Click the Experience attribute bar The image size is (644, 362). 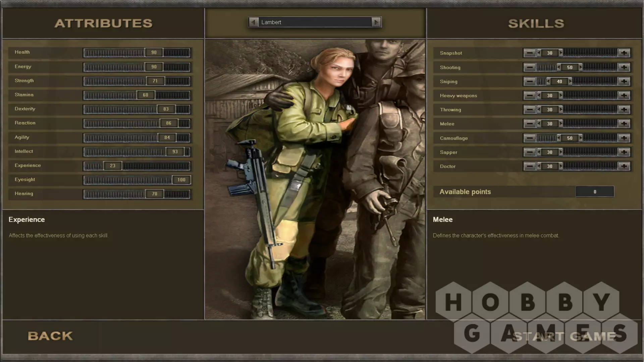click(x=137, y=166)
